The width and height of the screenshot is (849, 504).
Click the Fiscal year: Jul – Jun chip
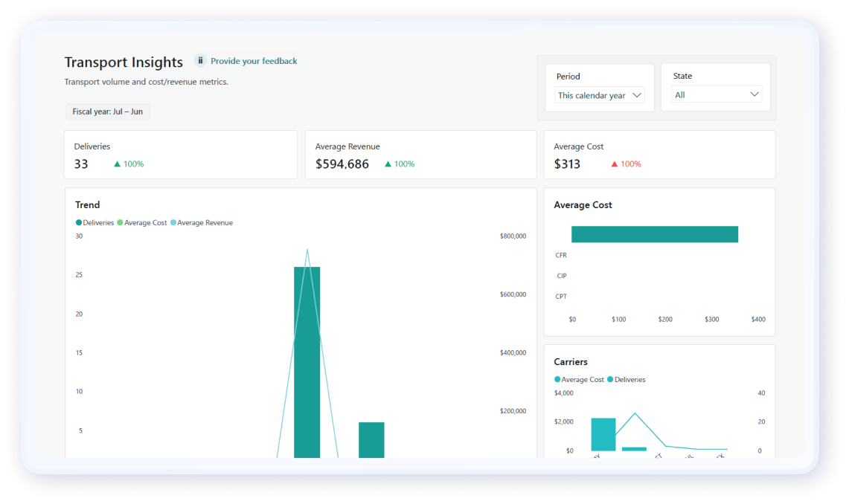(107, 112)
